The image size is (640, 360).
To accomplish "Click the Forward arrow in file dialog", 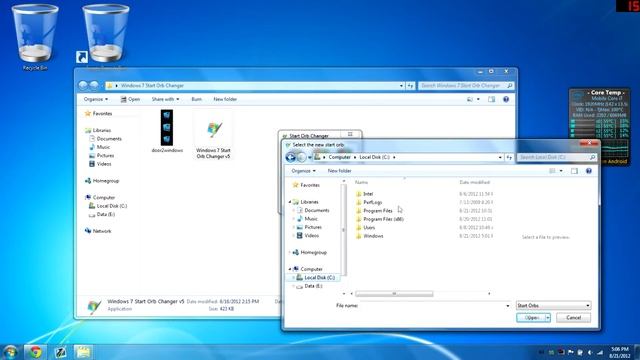I will point(301,157).
